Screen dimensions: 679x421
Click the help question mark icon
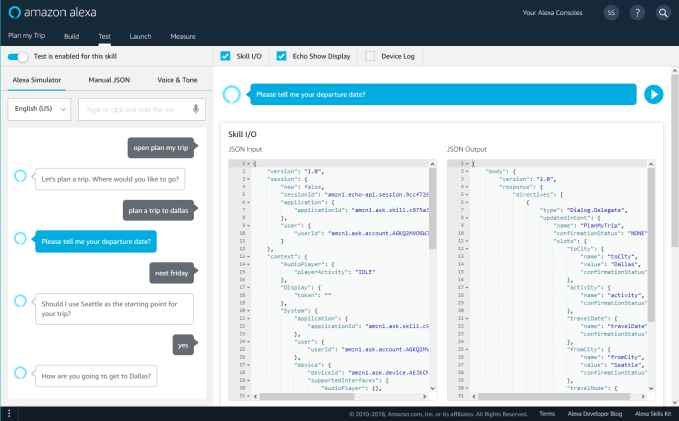coord(636,13)
